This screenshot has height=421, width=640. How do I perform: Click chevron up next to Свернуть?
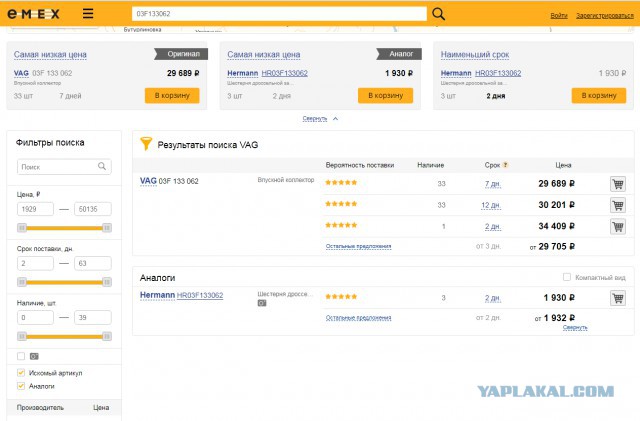(x=336, y=118)
